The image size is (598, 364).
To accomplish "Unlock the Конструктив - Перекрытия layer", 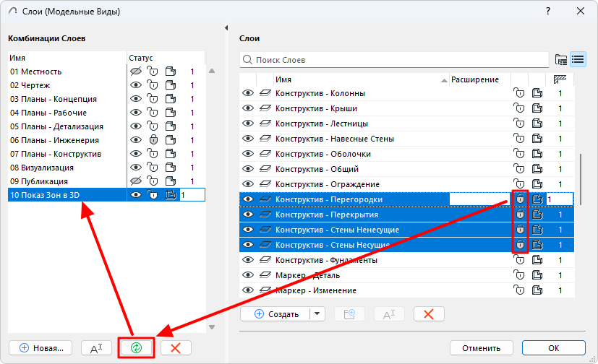I will (x=520, y=214).
